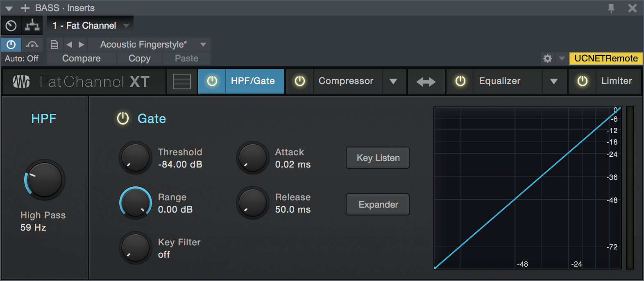Click the Range 0.00 dB value
Viewport: 644px width, 281px height.
coord(175,210)
